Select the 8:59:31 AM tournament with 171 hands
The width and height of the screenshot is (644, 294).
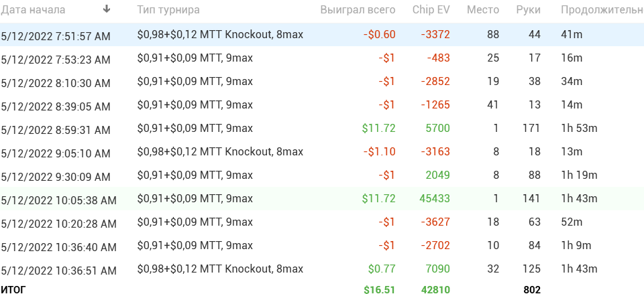tap(322, 129)
